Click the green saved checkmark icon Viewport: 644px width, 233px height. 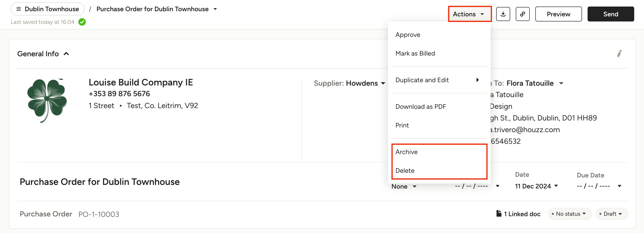pyautogui.click(x=82, y=22)
